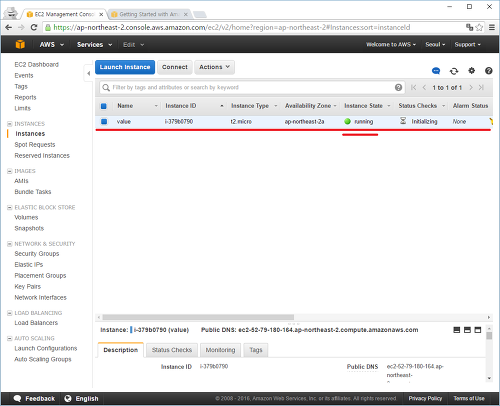Go to the previous page of results

click(x=424, y=87)
